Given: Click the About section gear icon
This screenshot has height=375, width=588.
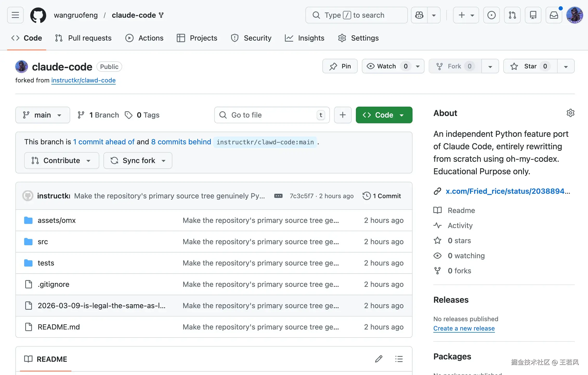Looking at the screenshot, I should pyautogui.click(x=570, y=113).
